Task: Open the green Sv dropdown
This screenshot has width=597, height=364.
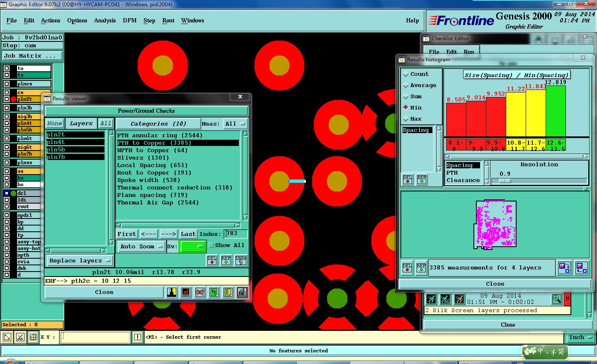Action: point(192,246)
